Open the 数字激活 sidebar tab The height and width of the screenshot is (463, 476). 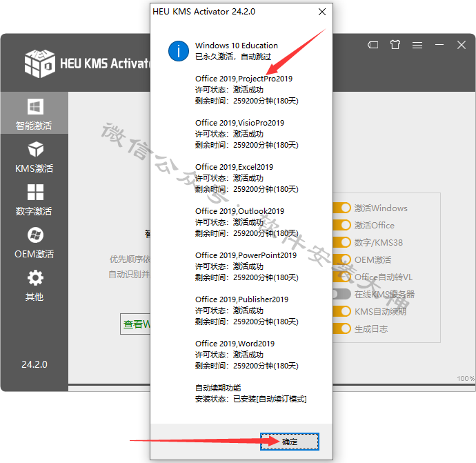(34, 200)
